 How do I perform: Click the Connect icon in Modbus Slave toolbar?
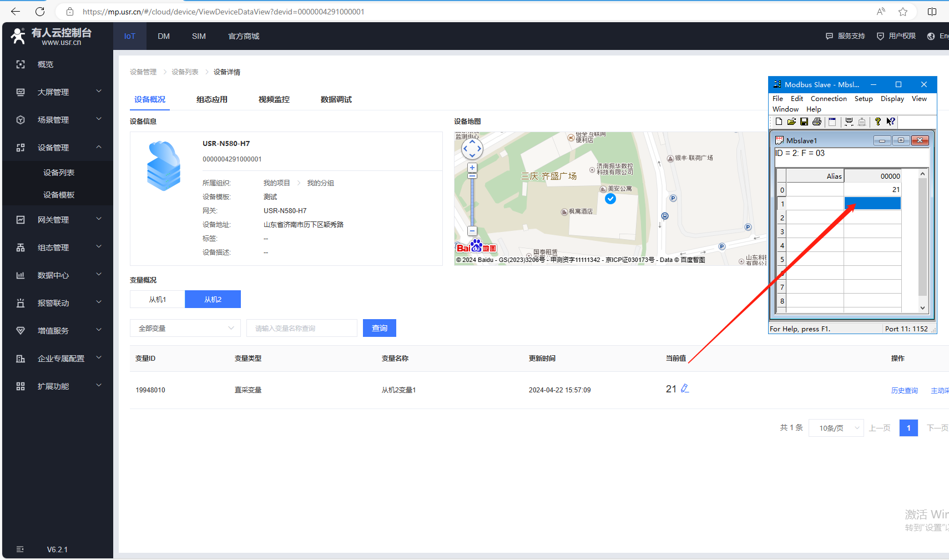point(849,122)
